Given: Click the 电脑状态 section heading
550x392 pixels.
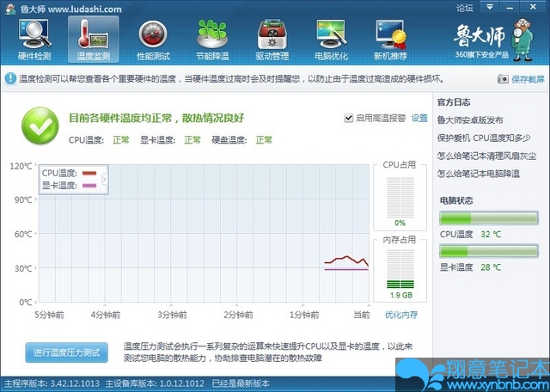Looking at the screenshot, I should 456,201.
